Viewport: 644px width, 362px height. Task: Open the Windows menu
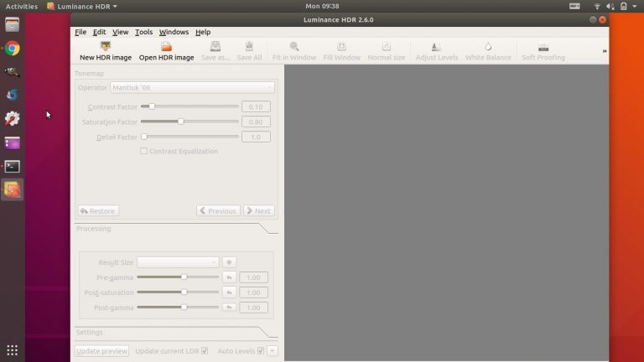coord(174,32)
